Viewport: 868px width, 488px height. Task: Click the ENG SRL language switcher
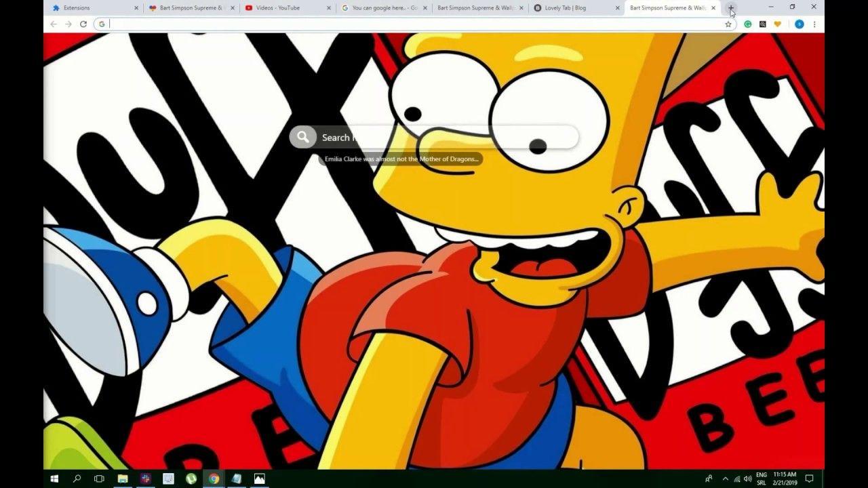[762, 479]
